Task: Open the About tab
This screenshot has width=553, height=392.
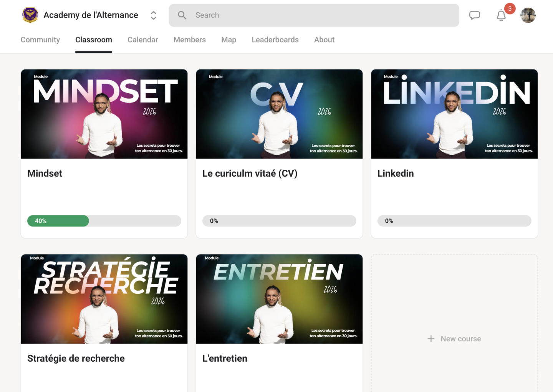Action: (x=324, y=40)
